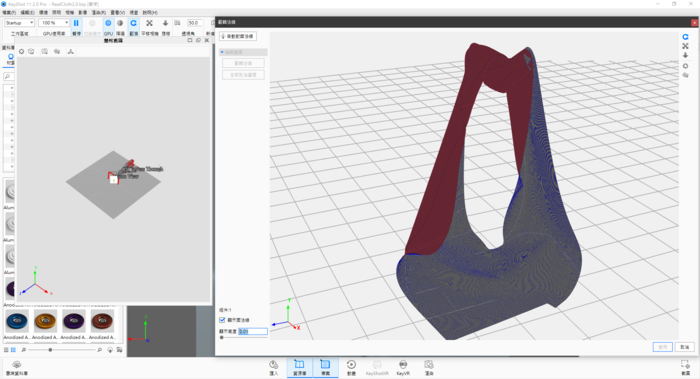This screenshot has width=700, height=379.
Task: Click the cancel button in the dialog
Action: [684, 347]
